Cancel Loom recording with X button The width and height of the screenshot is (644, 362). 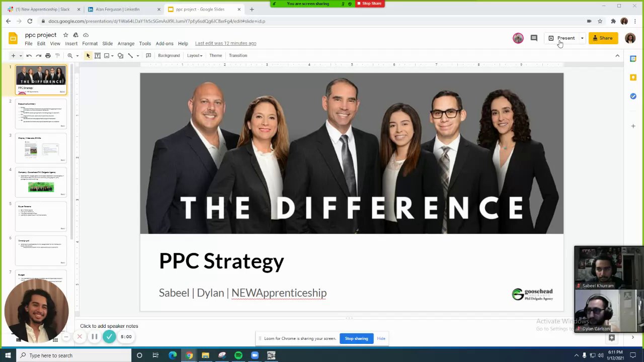tap(79, 337)
